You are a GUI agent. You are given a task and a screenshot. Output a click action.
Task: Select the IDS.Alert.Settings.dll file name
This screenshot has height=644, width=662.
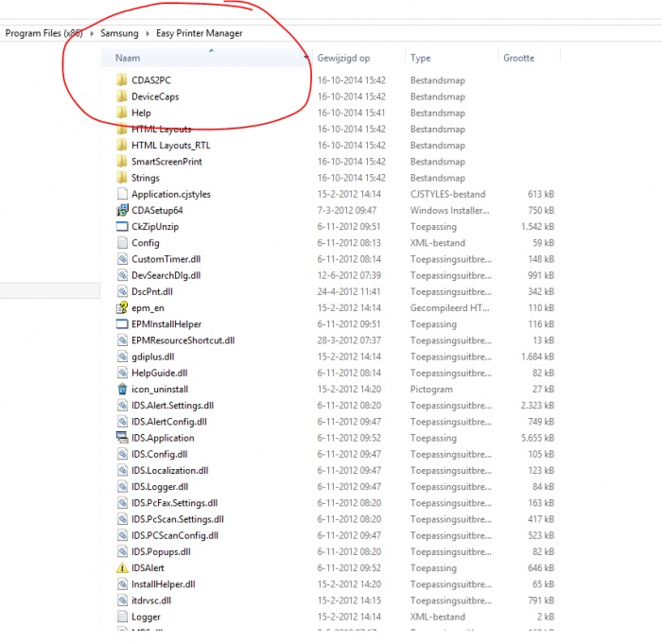(173, 405)
